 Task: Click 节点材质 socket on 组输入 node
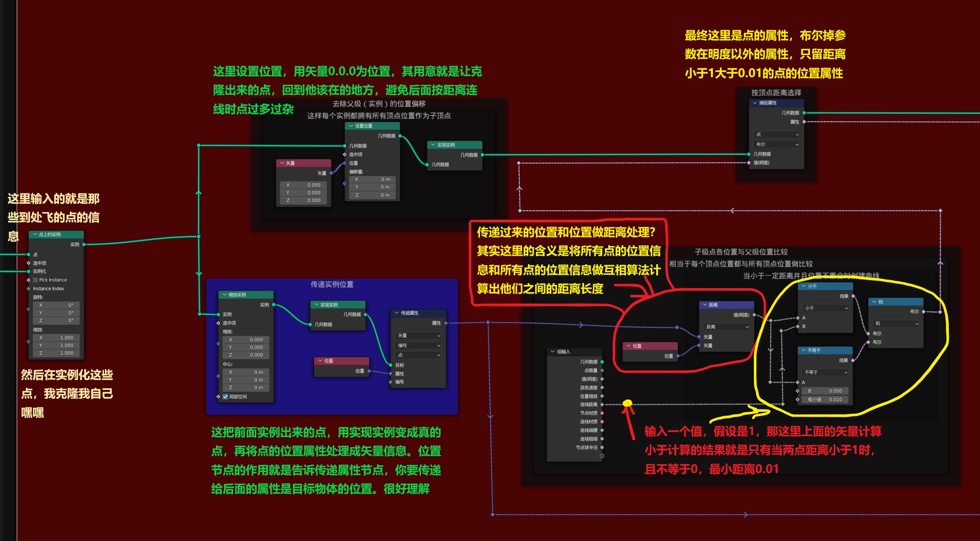tap(602, 413)
